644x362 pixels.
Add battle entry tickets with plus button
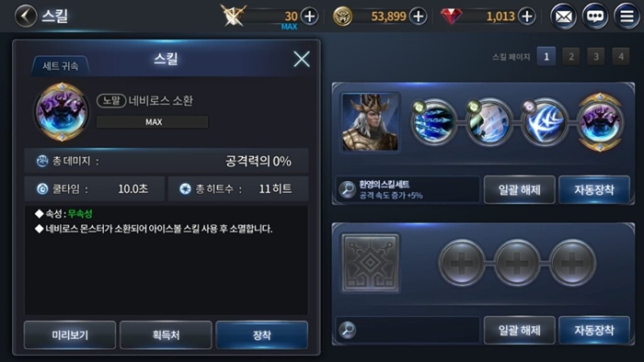309,17
